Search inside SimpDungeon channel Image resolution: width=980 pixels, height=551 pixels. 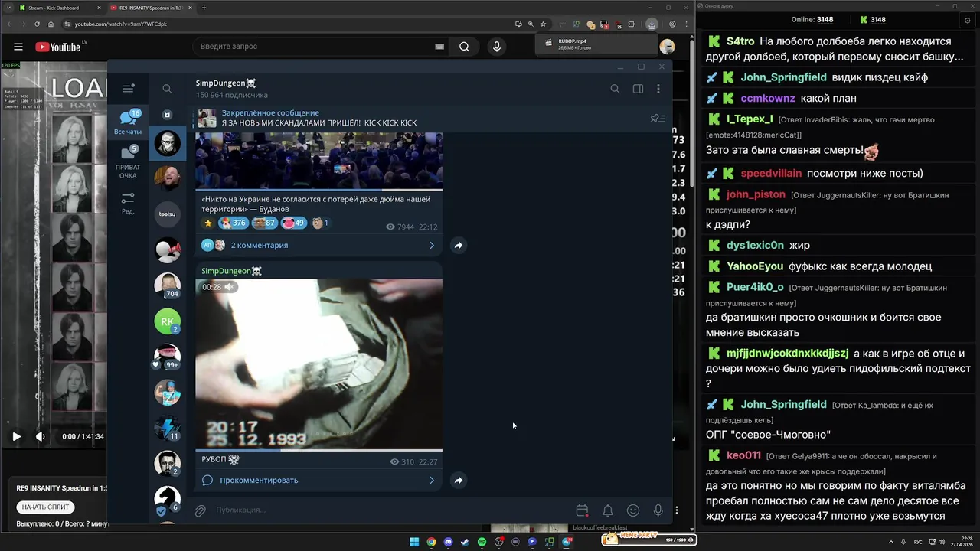click(x=615, y=89)
